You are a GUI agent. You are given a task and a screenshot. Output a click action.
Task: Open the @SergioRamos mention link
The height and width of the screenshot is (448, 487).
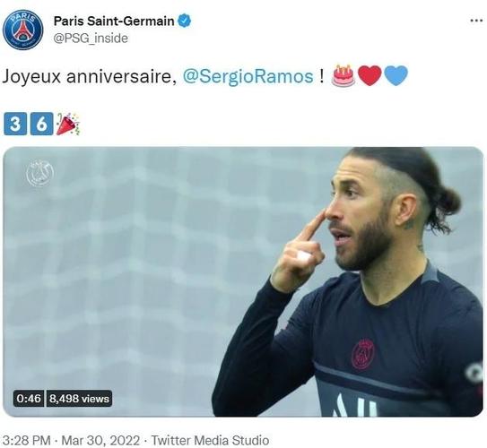pos(248,76)
